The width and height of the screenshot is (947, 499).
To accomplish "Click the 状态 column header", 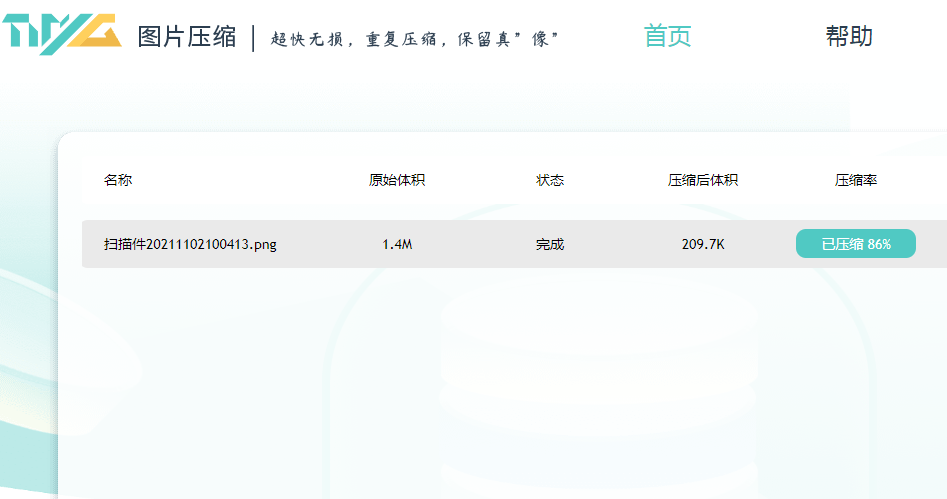I will click(x=550, y=180).
